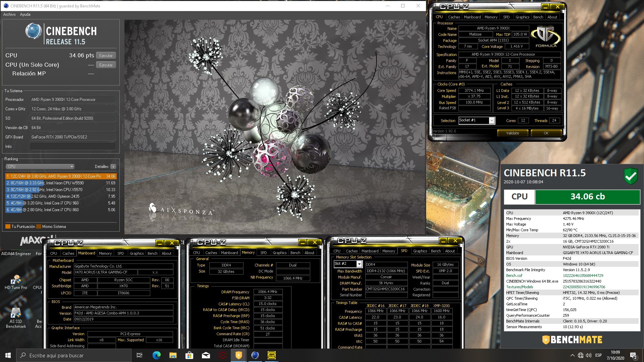The width and height of the screenshot is (644, 362).
Task: Open the ESP input language selector
Action: (x=598, y=355)
